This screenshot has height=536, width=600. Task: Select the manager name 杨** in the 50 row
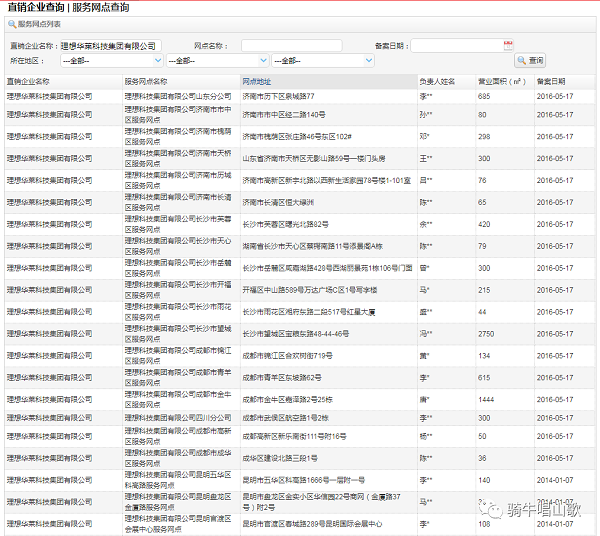[426, 436]
